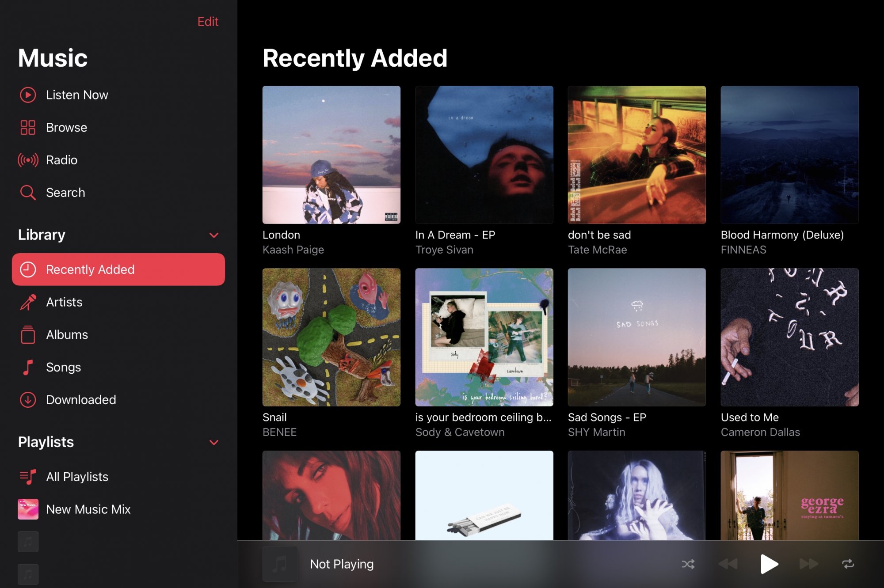Open Artists in Library
884x588 pixels.
tap(118, 302)
